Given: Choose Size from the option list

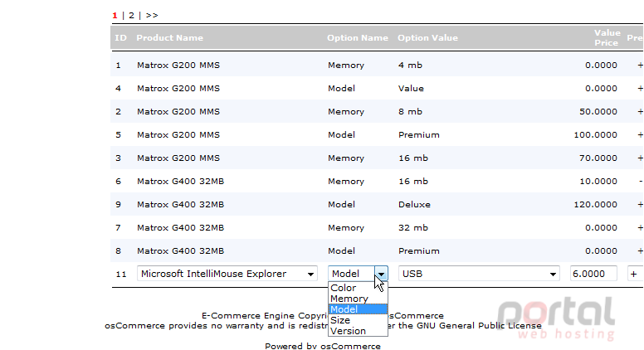Looking at the screenshot, I should pos(358,320).
